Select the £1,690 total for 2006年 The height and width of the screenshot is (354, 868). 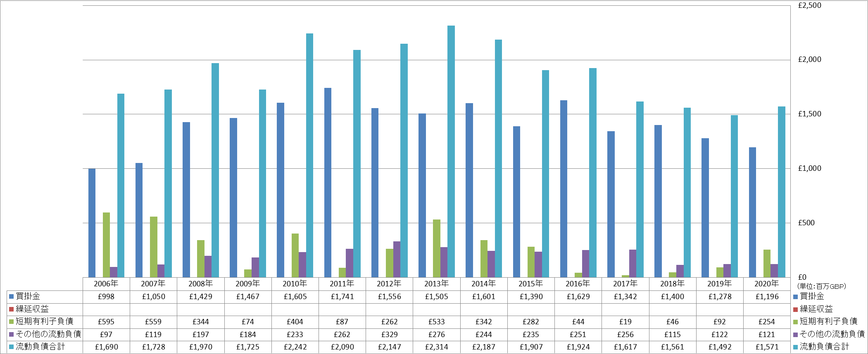[106, 347]
